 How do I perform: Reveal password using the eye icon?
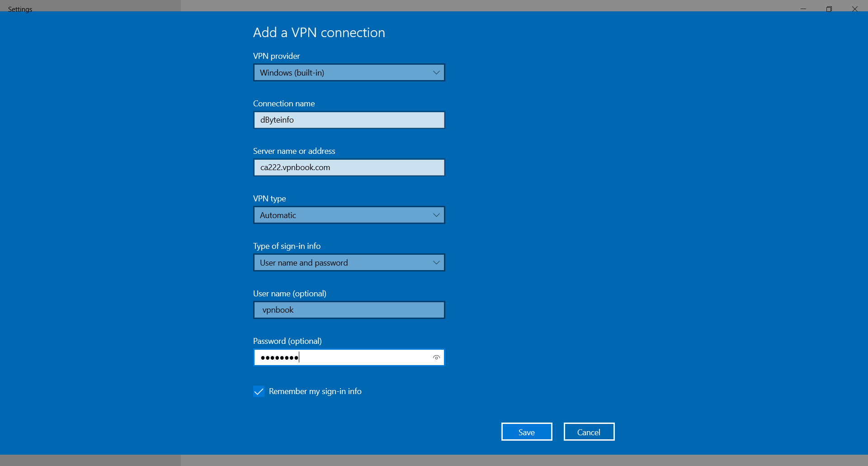pos(436,357)
